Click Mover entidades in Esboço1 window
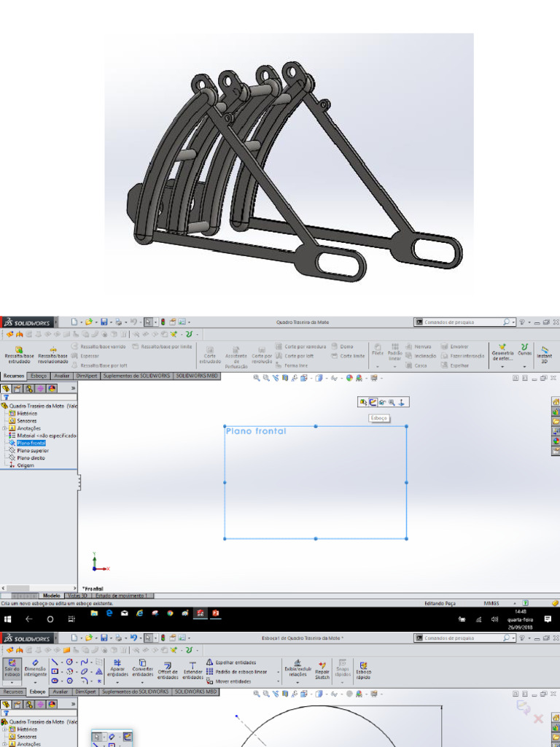The height and width of the screenshot is (747, 560). (228, 681)
